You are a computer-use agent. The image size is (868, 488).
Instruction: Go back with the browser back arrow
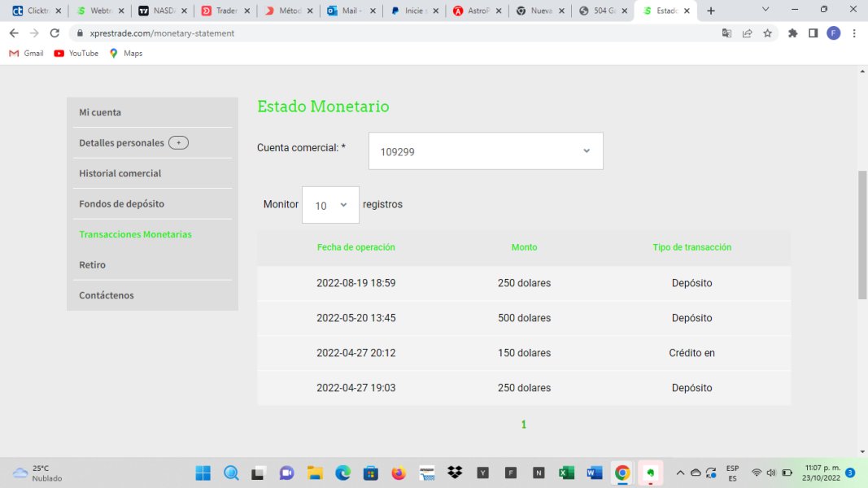[x=14, y=33]
